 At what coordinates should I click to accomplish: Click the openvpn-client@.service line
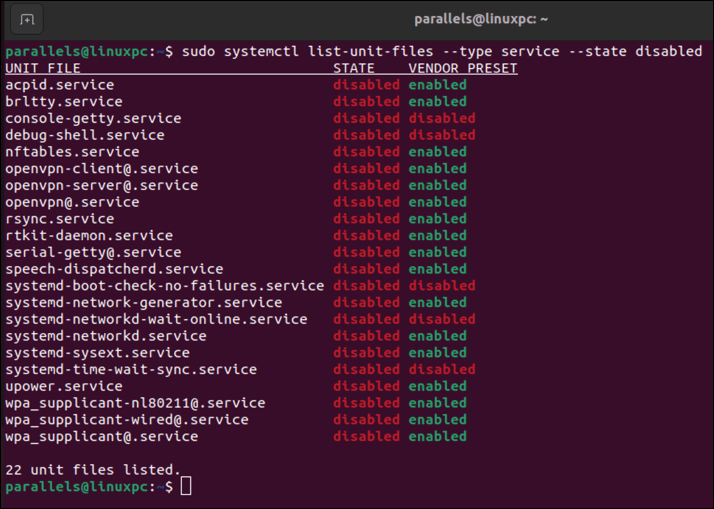click(101, 169)
